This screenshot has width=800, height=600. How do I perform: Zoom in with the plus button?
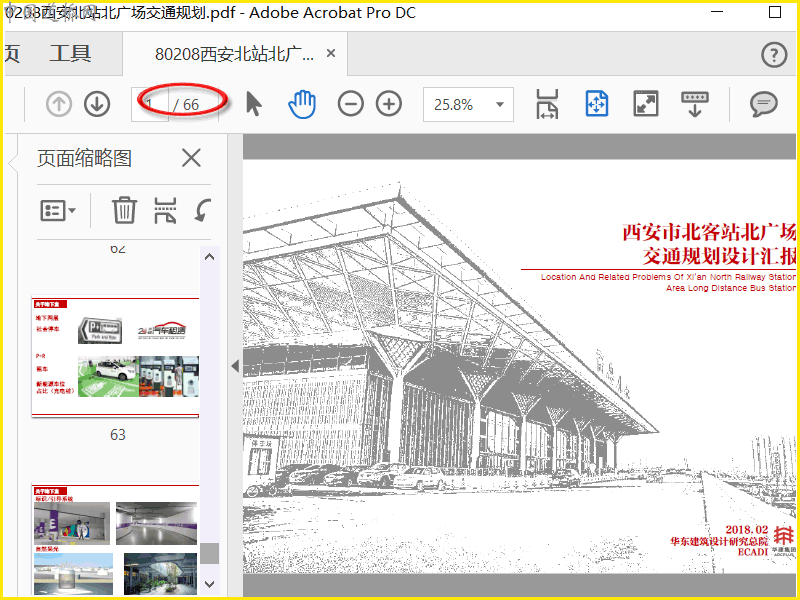tap(389, 104)
